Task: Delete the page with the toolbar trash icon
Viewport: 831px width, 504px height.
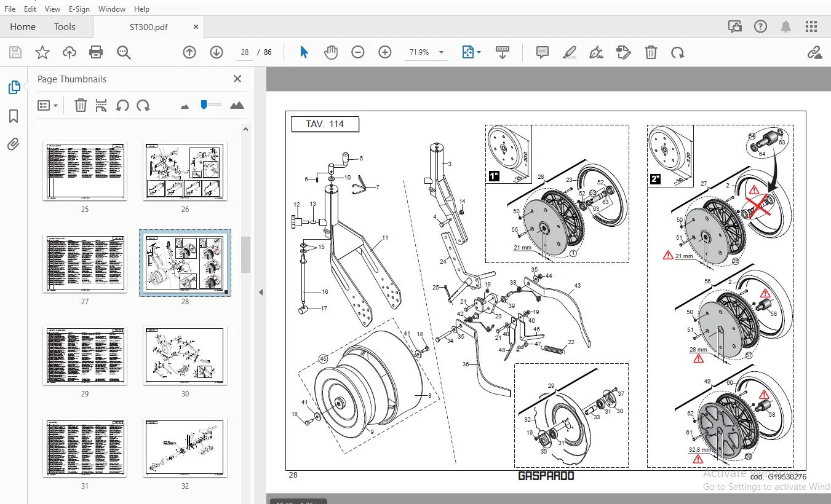Action: [x=651, y=52]
